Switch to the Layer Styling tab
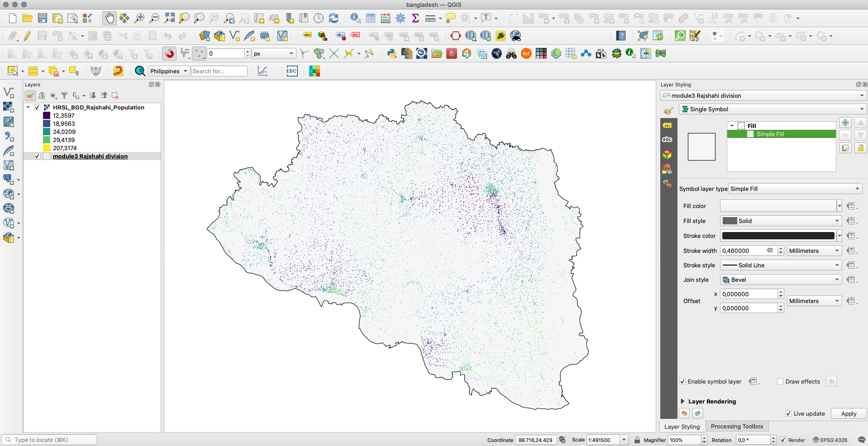Image resolution: width=868 pixels, height=446 pixels. [682, 427]
